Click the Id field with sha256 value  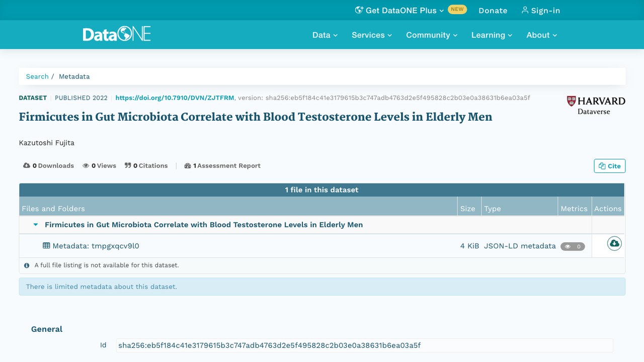click(364, 345)
